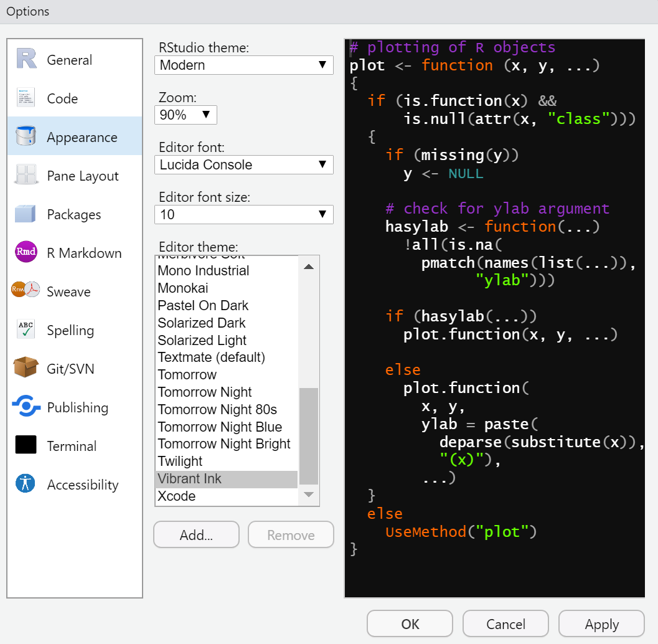Open the Terminal settings section
The height and width of the screenshot is (644, 658).
click(x=75, y=445)
